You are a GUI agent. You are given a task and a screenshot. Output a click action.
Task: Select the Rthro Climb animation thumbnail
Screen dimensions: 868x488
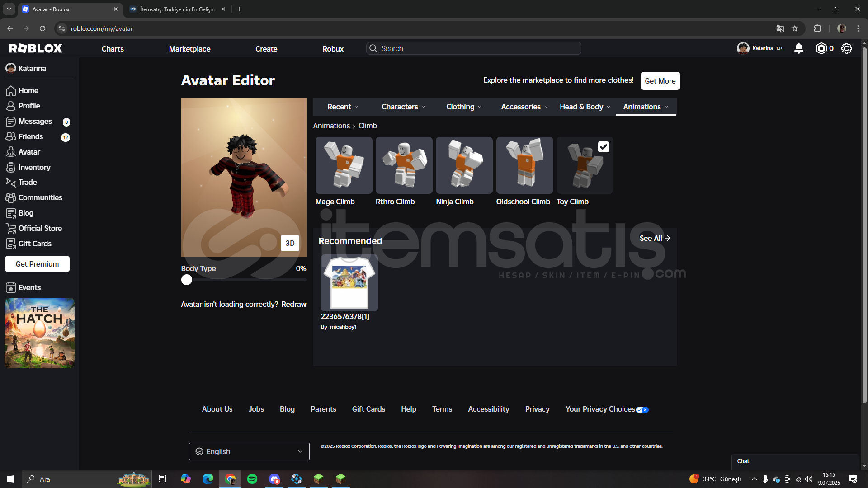click(404, 165)
